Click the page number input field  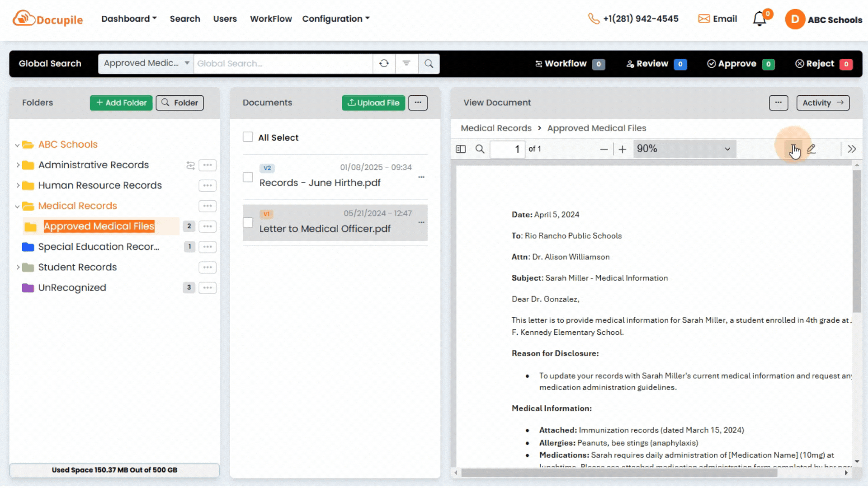507,149
